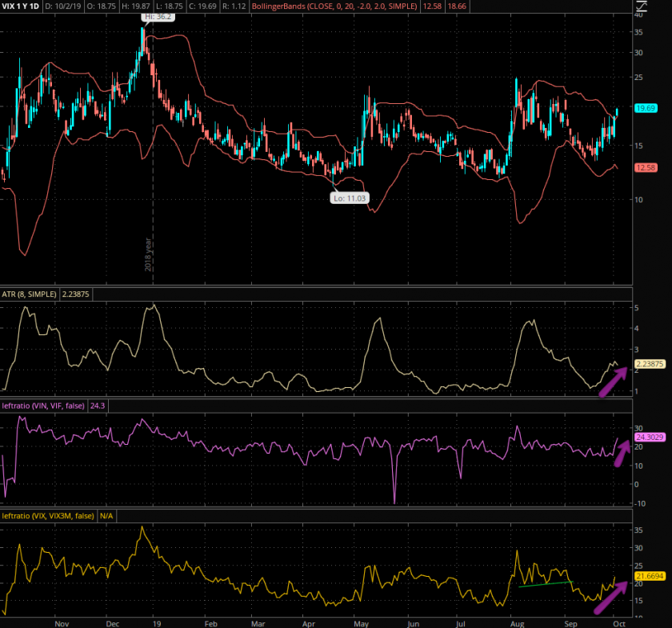Click the N/A value box in bottom panel
The width and height of the screenshot is (672, 628).
tap(106, 516)
